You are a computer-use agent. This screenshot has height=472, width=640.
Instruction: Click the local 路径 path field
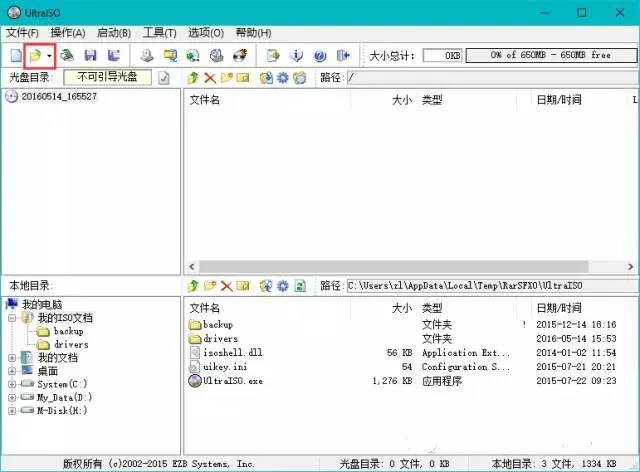492,286
